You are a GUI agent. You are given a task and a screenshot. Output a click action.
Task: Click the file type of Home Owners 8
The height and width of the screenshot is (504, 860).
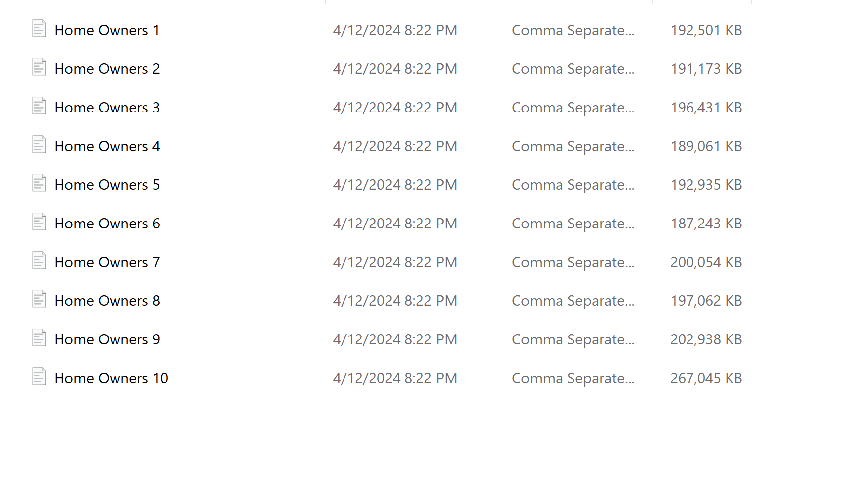coord(573,301)
